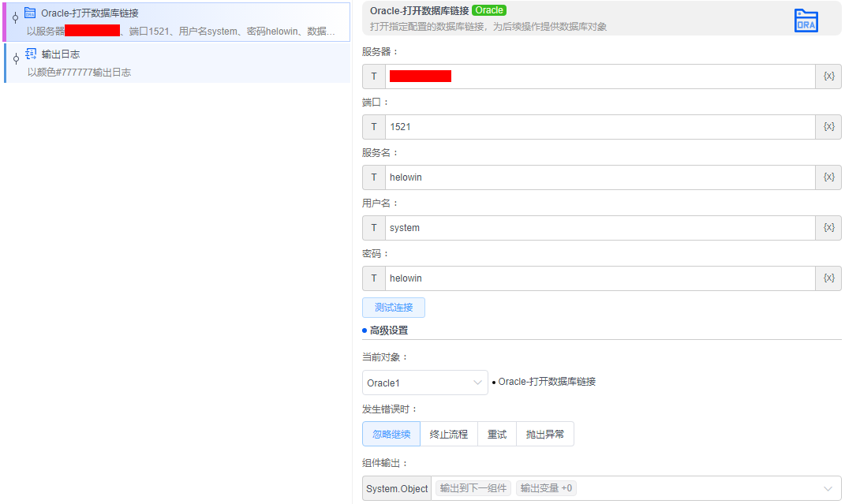Image resolution: width=845 pixels, height=504 pixels.
Task: Expand the component output dropdown arrow
Action: point(828,489)
